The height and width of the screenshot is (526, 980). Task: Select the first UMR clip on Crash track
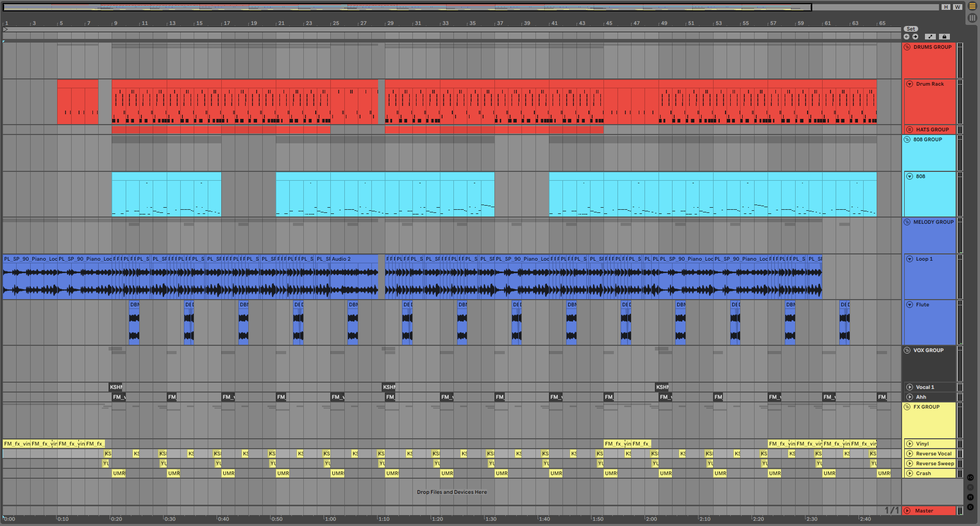pyautogui.click(x=119, y=473)
